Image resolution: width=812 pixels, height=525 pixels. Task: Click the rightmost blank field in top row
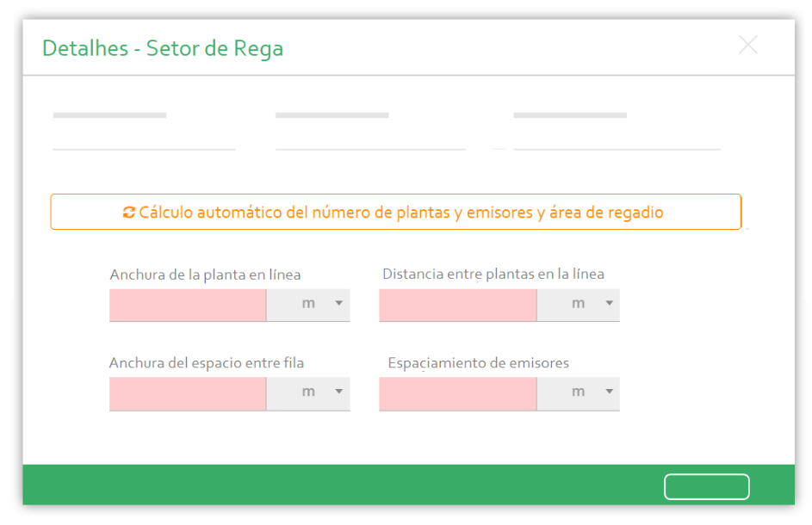point(617,138)
